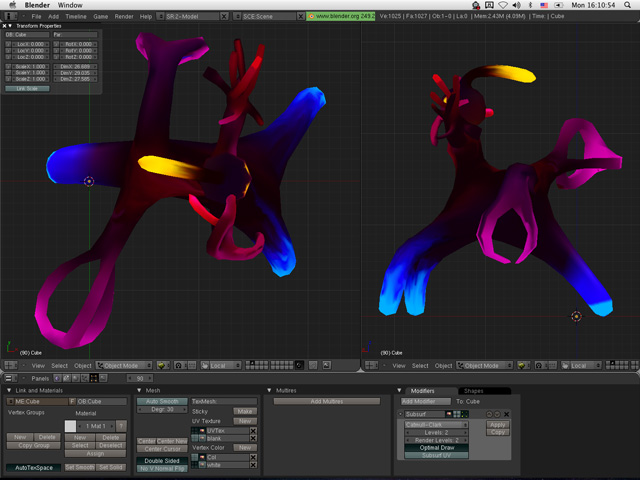Click the material color swatch
This screenshot has height=480, width=640.
click(x=70, y=426)
